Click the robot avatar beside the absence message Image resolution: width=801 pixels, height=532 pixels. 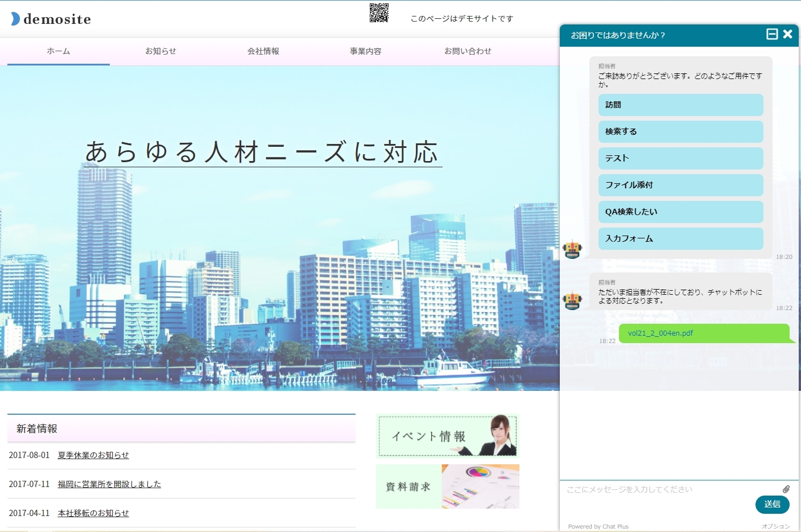572,300
